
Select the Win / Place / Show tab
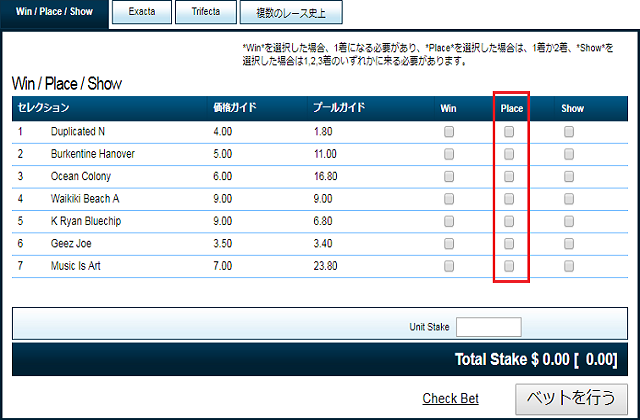54,14
